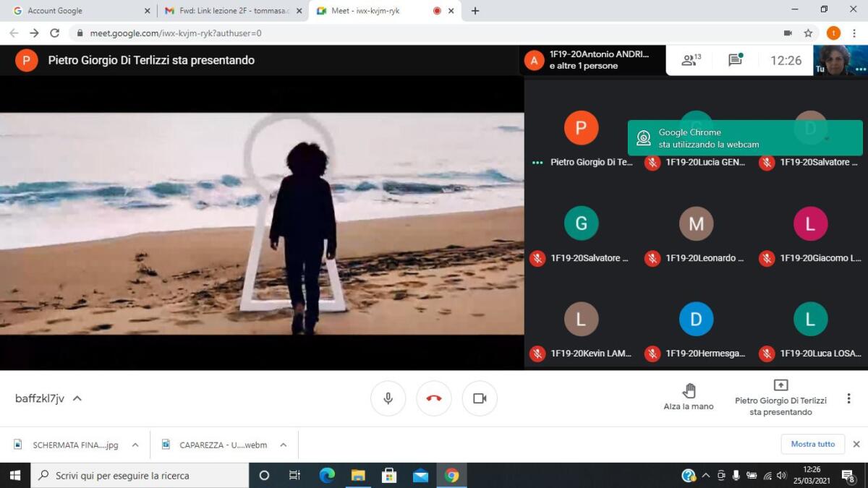The image size is (868, 488).
Task: Click the Windows taskbar search box
Action: tap(139, 475)
